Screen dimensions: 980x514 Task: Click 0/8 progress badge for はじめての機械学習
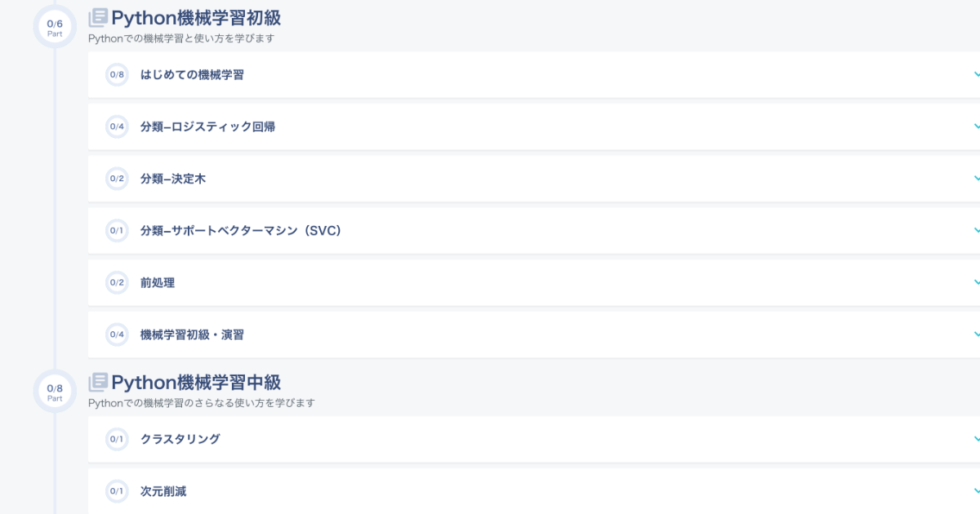coord(117,75)
